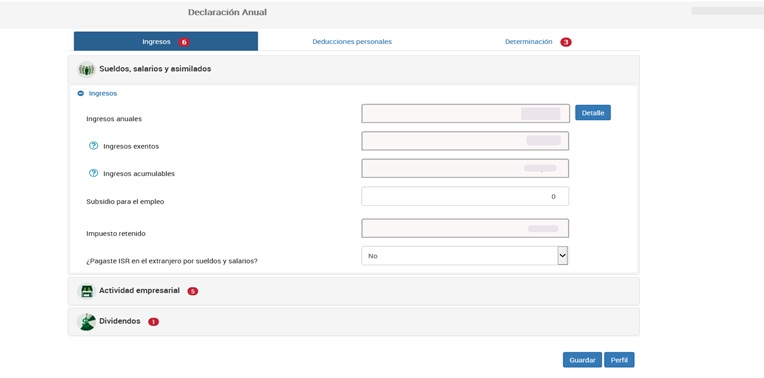Click the Dividendos green chart icon
The width and height of the screenshot is (764, 378).
click(86, 321)
